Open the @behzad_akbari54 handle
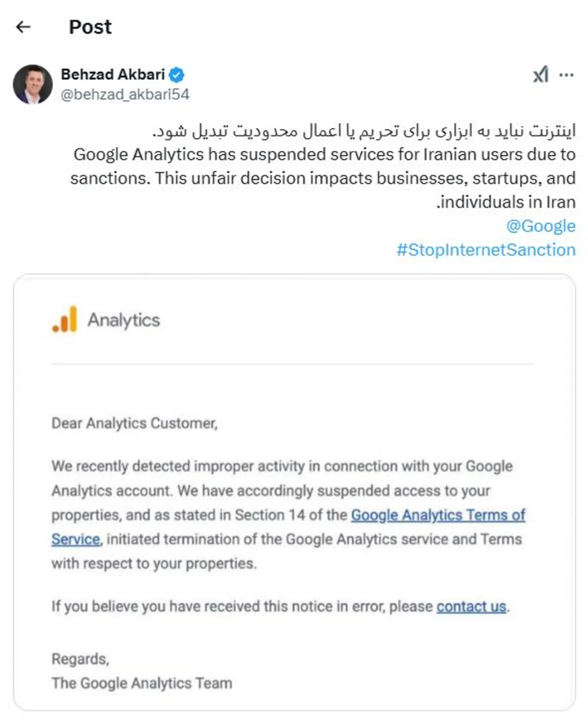The width and height of the screenshot is (588, 725). [x=126, y=95]
